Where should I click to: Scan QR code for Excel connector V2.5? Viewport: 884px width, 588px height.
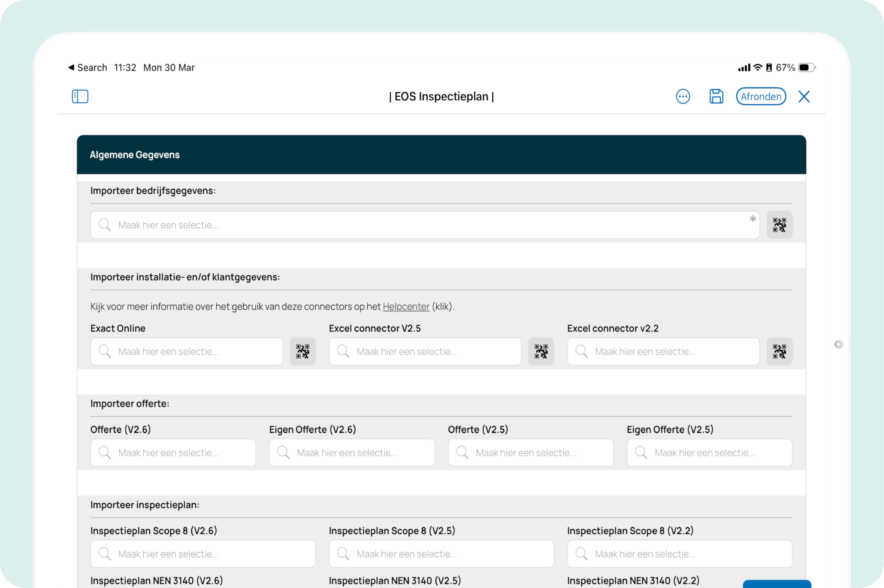click(x=541, y=352)
